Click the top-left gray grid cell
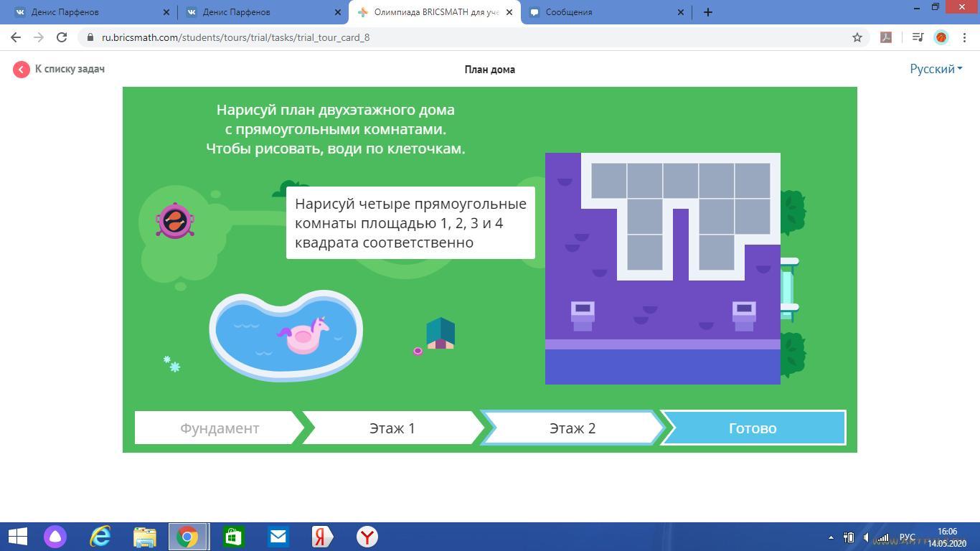This screenshot has width=980, height=551. pyautogui.click(x=608, y=181)
